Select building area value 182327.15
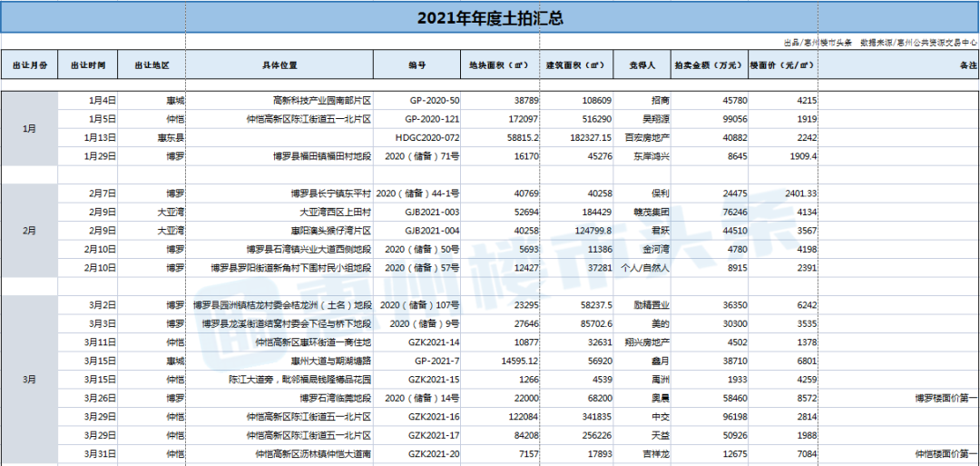This screenshot has width=980, height=466. pos(576,137)
